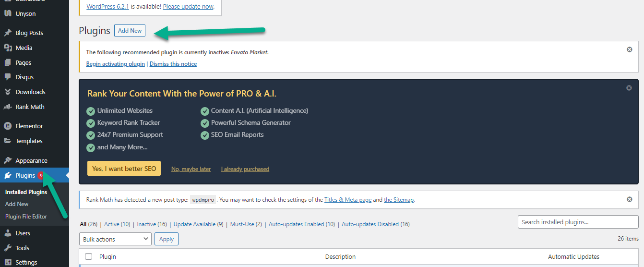Click the Unyson sidebar icon
This screenshot has width=644, height=267.
click(x=8, y=13)
